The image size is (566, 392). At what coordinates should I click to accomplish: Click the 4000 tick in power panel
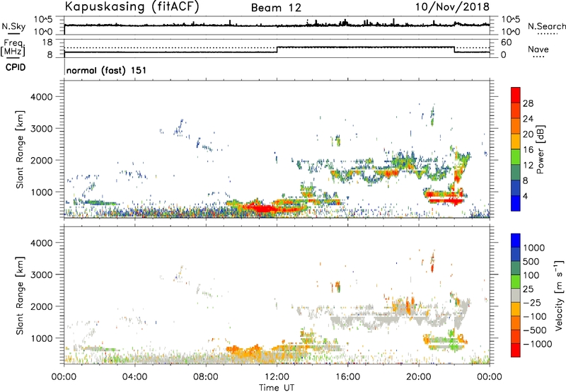tap(41, 97)
